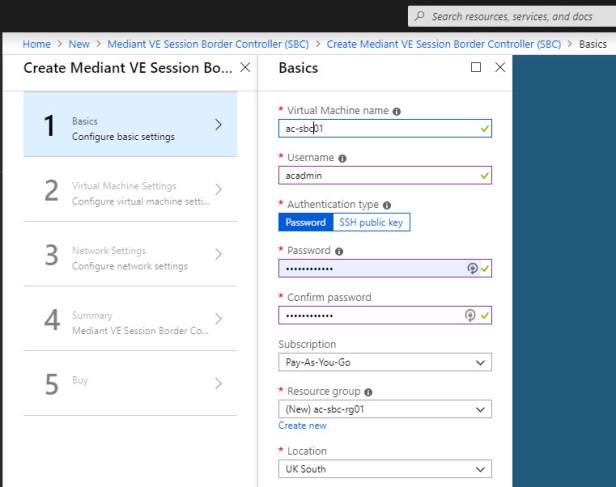The image size is (616, 487).
Task: Click the Virtual Machine name input field
Action: tap(376, 128)
